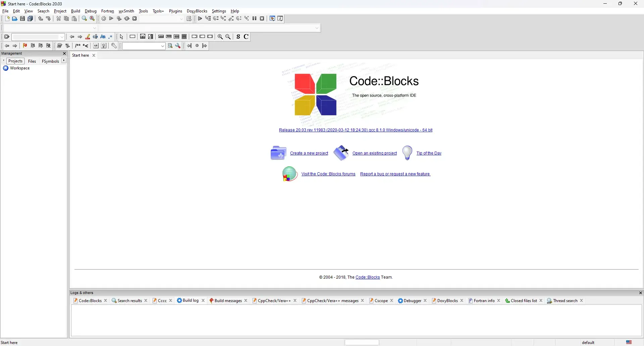Switch to the Build messages tab

(x=227, y=301)
